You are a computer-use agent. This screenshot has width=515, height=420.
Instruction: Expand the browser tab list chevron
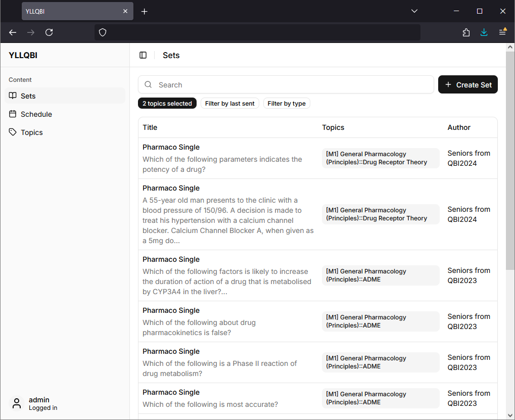click(414, 11)
